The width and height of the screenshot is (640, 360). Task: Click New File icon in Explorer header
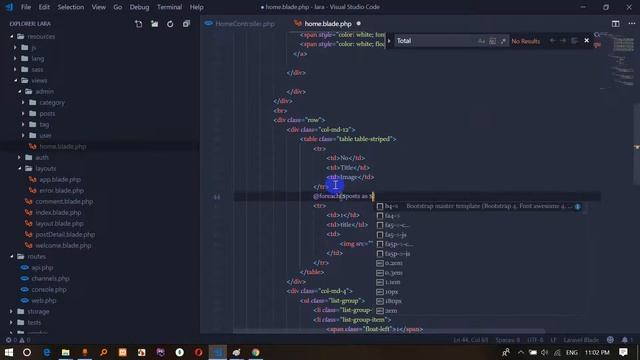click(139, 24)
